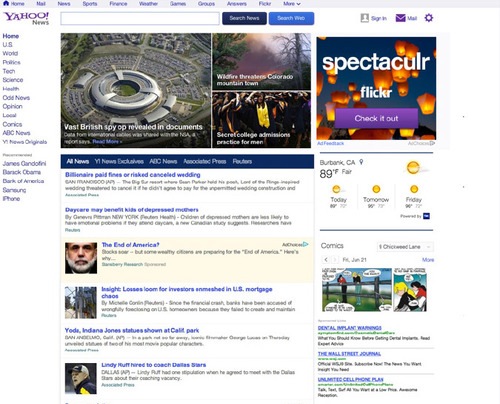Viewport: 500px width, 404px height.
Task: Open the Lindy Ruff story thumbnail
Action: click(x=81, y=379)
